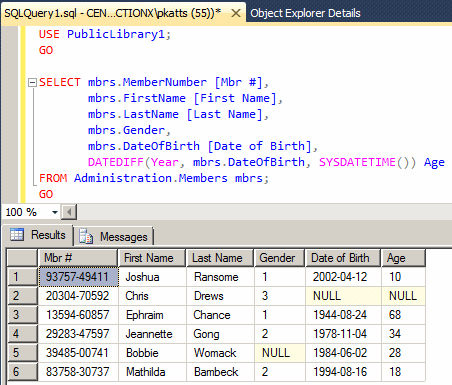Viewport: 452px width, 385px height.
Task: Click Age cell 34
Action: click(403, 334)
